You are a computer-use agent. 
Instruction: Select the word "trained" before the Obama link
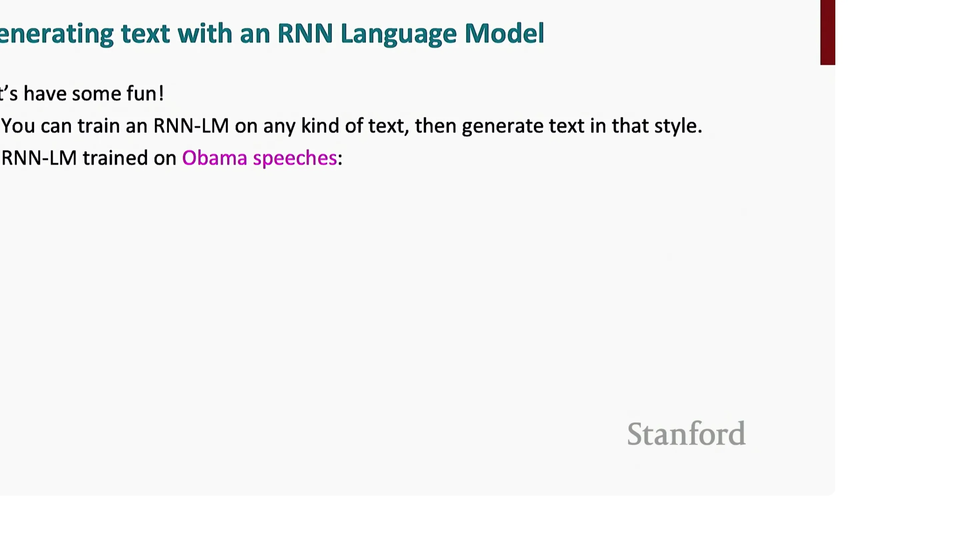pyautogui.click(x=115, y=158)
